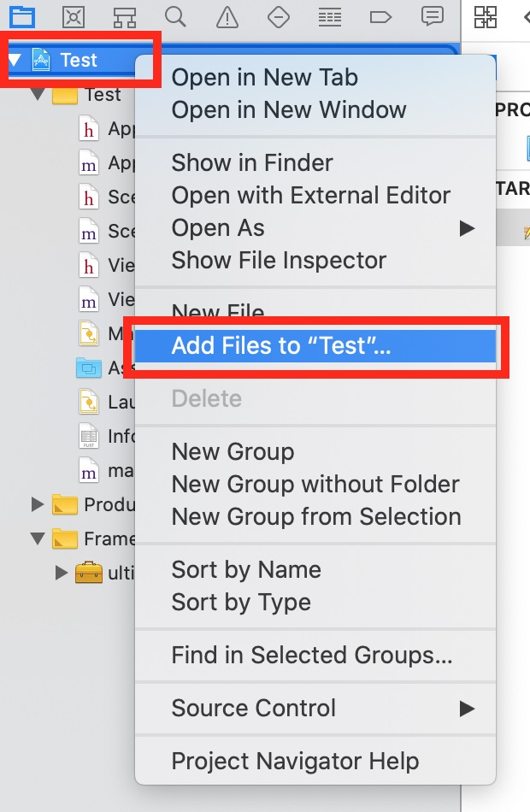The image size is (530, 812).
Task: Collapse the Frameworks group
Action: [38, 538]
